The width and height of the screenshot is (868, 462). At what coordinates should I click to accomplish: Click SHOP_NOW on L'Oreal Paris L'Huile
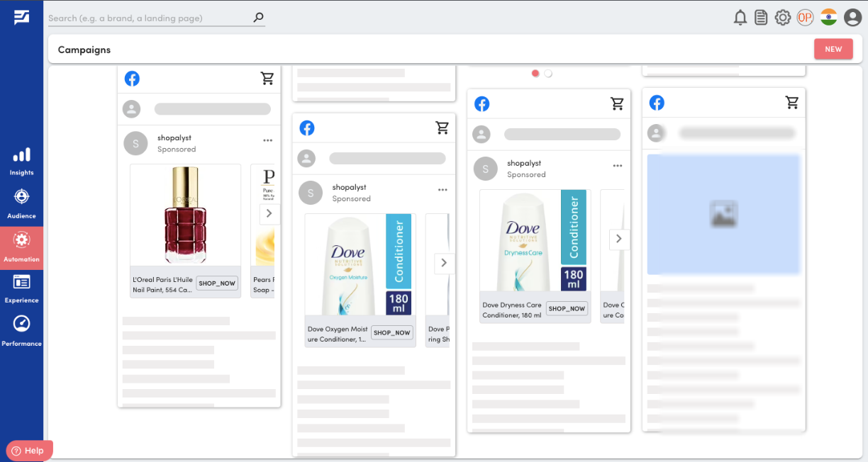pos(217,283)
